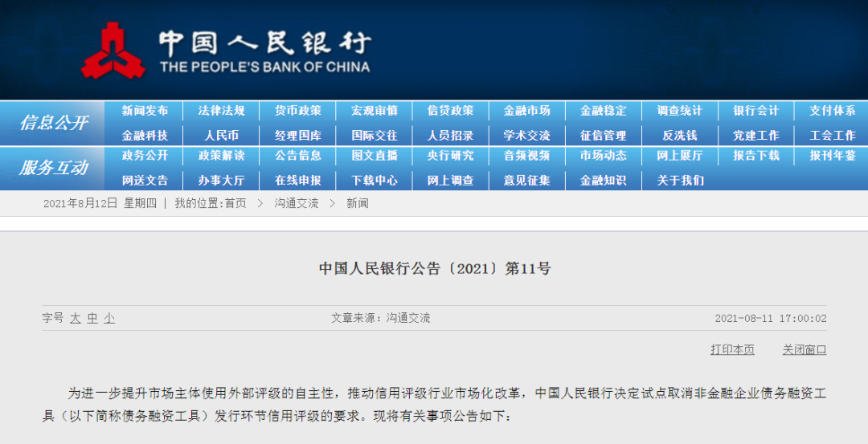The height and width of the screenshot is (444, 868).
Task: Go to 经理国库
Action: coord(298,136)
